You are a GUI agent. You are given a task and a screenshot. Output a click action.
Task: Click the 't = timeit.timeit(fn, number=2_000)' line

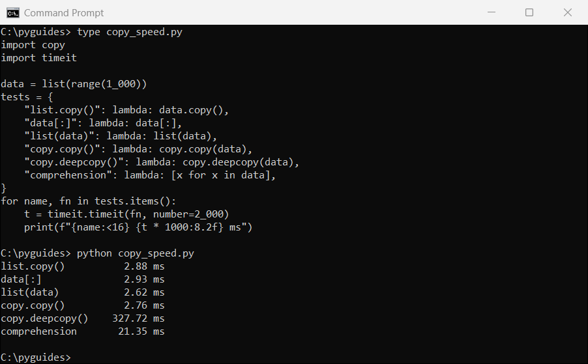click(x=126, y=214)
